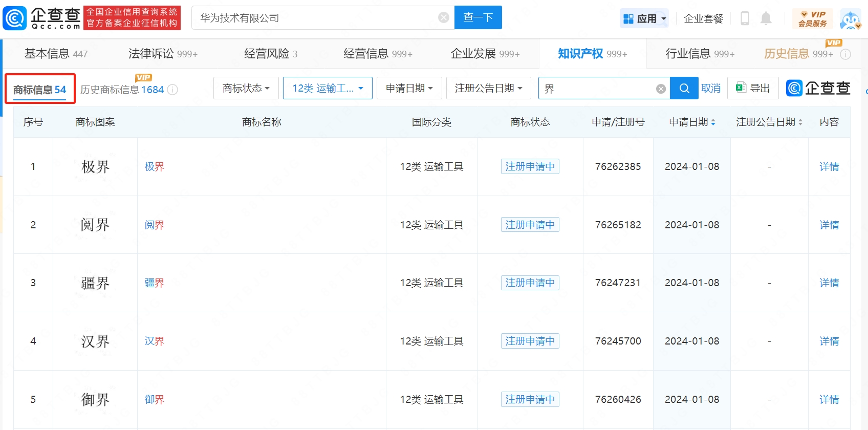
Task: Open the 应用 apps dropdown
Action: point(644,19)
